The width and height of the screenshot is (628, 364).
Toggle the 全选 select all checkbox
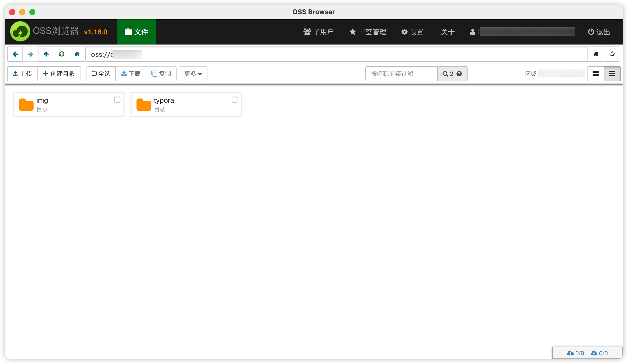(x=101, y=74)
